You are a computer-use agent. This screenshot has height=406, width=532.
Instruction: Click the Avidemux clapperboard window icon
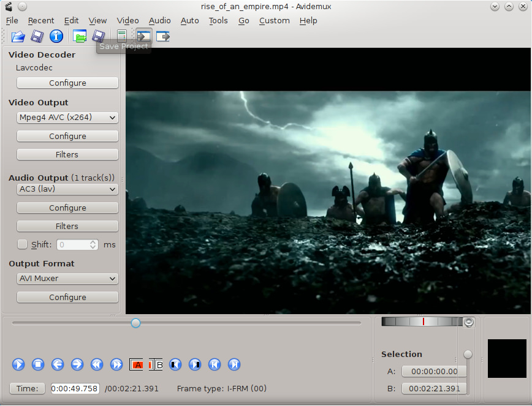point(9,7)
